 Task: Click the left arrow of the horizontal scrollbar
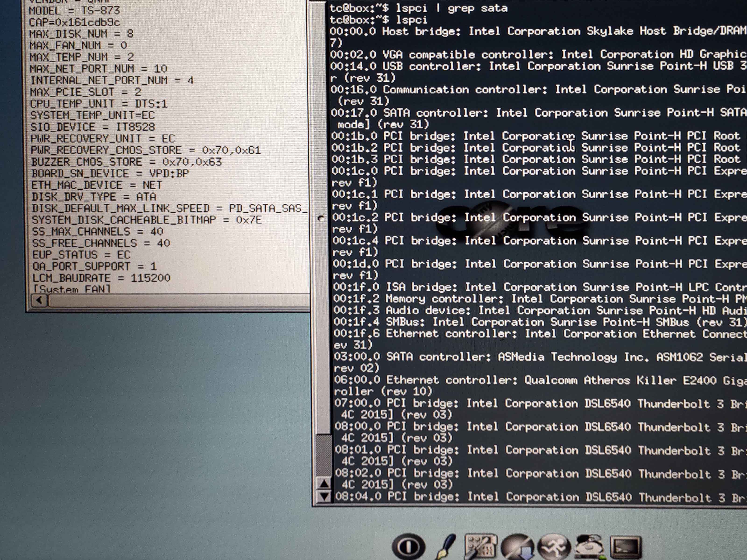click(x=39, y=300)
